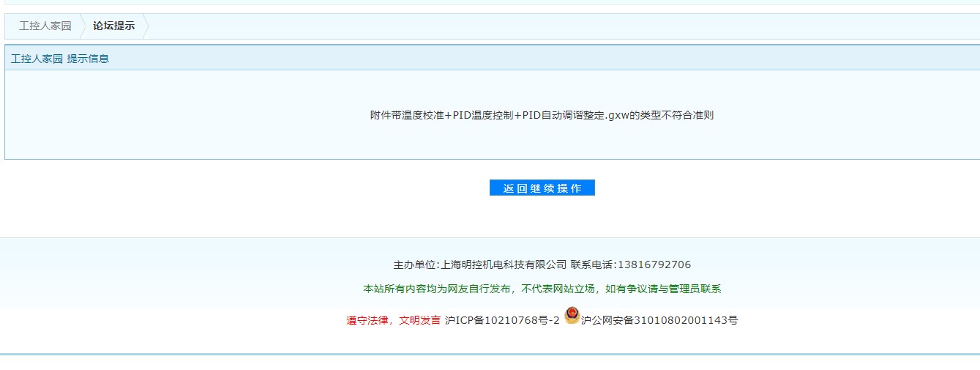The height and width of the screenshot is (370, 980).
Task: Click the red 遵守法律，文明发言 text
Action: [393, 320]
